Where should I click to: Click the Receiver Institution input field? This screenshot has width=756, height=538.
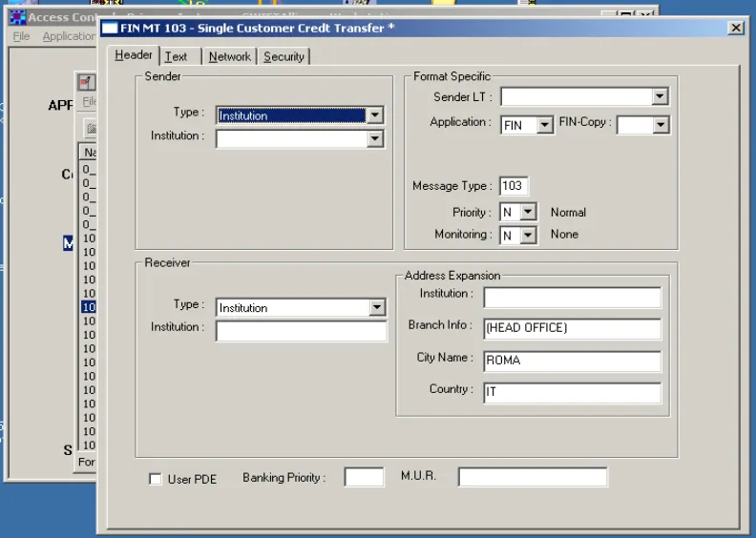click(301, 331)
